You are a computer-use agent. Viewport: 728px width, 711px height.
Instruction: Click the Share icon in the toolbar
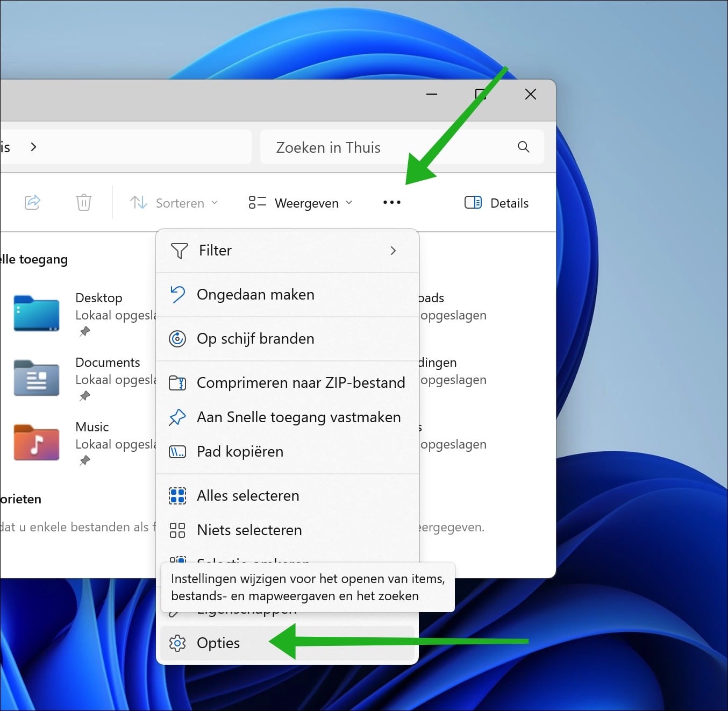click(32, 202)
